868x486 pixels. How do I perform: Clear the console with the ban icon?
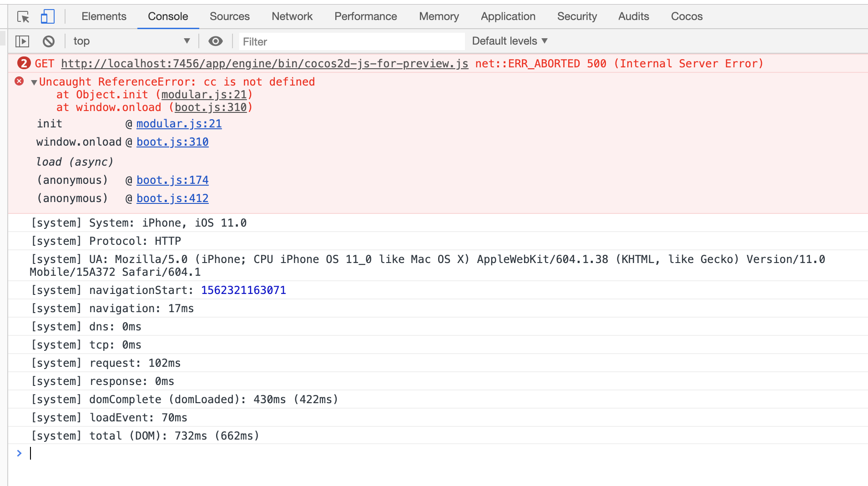(49, 41)
